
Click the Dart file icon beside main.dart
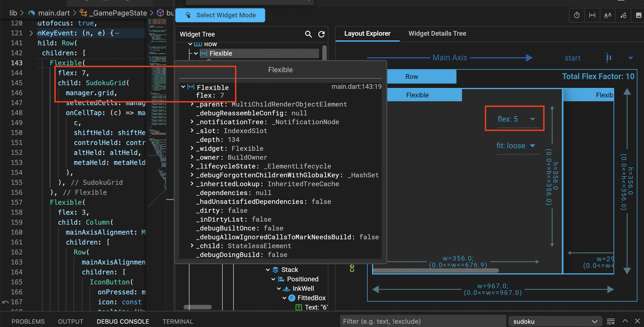click(31, 13)
